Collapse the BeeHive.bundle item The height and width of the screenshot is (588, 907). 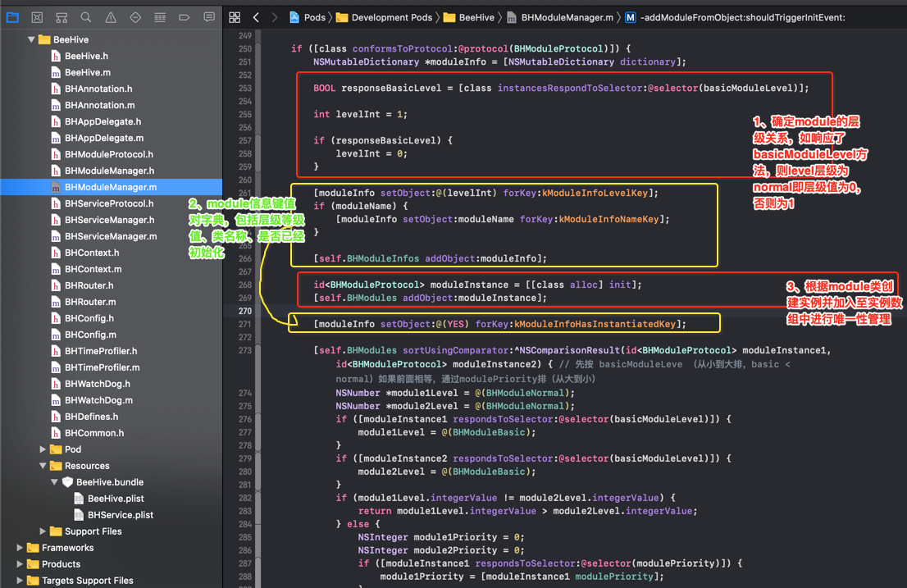coord(54,481)
